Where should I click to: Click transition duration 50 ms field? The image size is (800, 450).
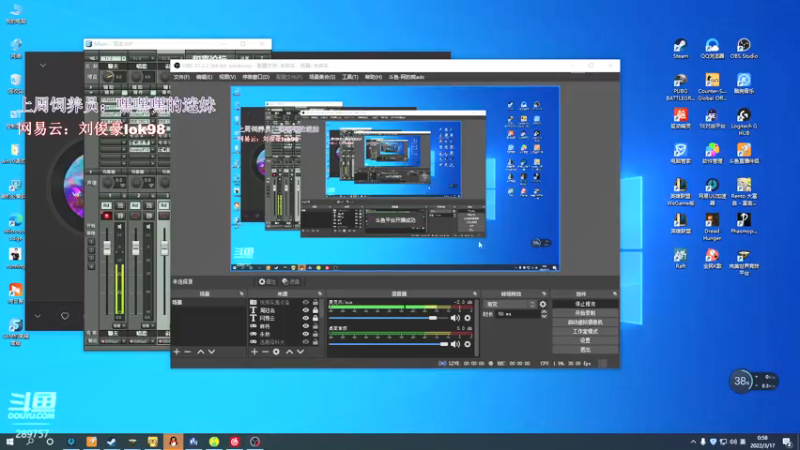[x=518, y=314]
